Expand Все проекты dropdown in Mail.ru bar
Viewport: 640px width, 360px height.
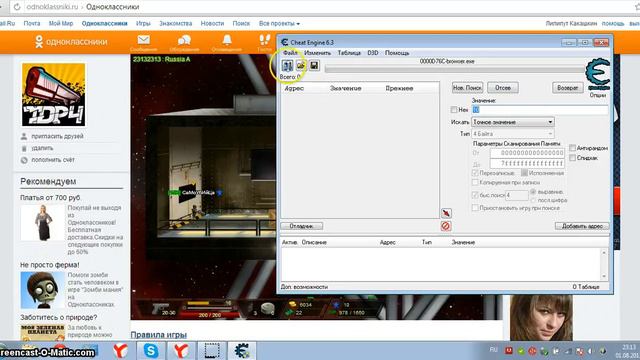[279, 24]
